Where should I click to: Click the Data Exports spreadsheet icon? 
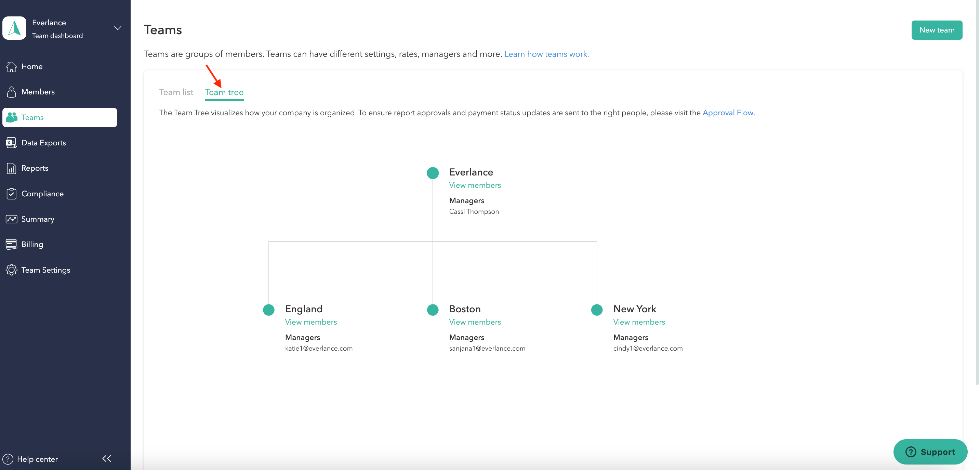click(x=11, y=143)
